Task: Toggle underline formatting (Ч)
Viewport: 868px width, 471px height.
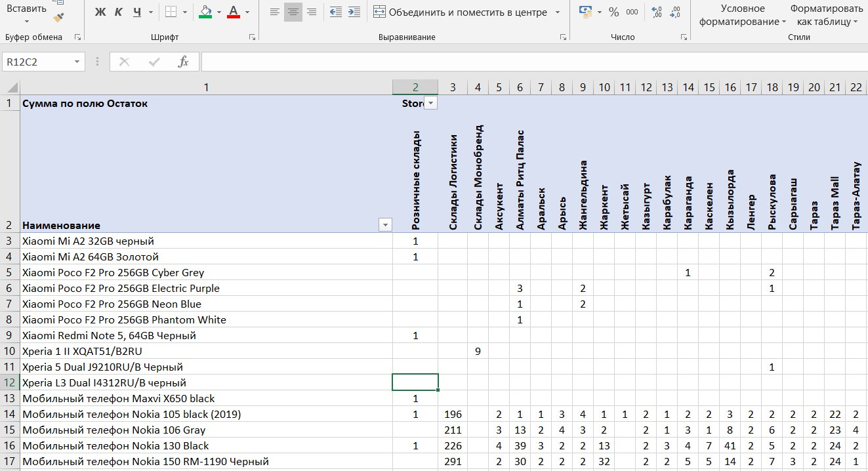Action: pos(136,12)
